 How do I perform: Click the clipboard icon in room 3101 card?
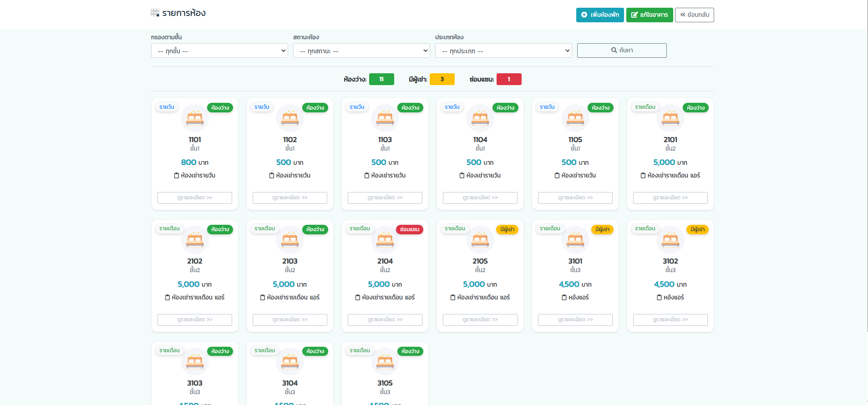[x=564, y=297]
